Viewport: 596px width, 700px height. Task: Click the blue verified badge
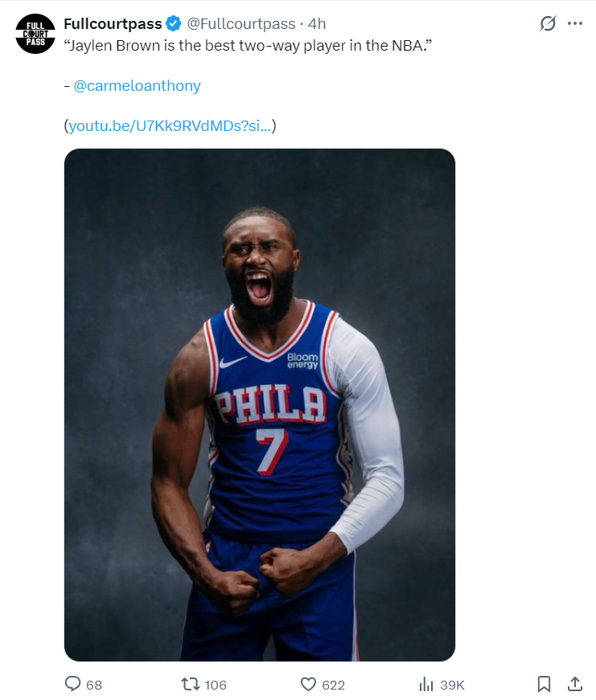pos(174,23)
